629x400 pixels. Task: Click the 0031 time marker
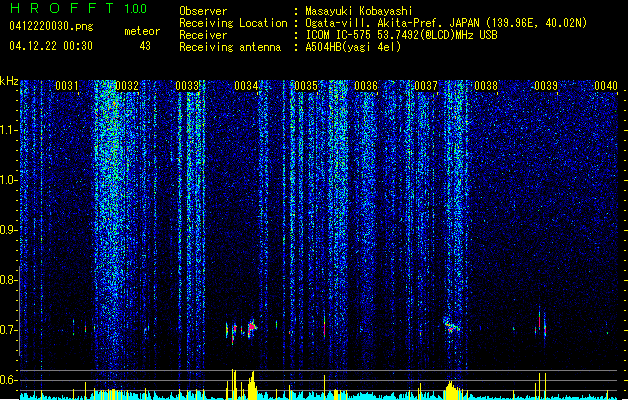coord(67,86)
